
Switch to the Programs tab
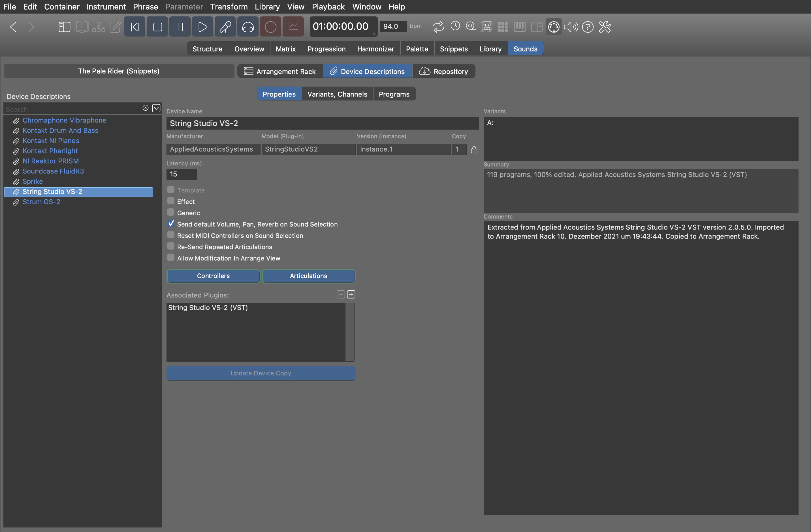pyautogui.click(x=394, y=94)
